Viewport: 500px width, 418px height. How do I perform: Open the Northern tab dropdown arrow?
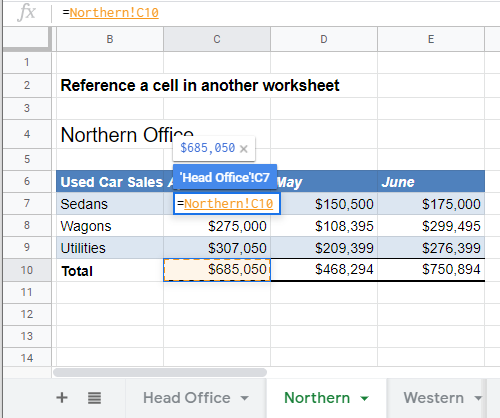pyautogui.click(x=364, y=398)
